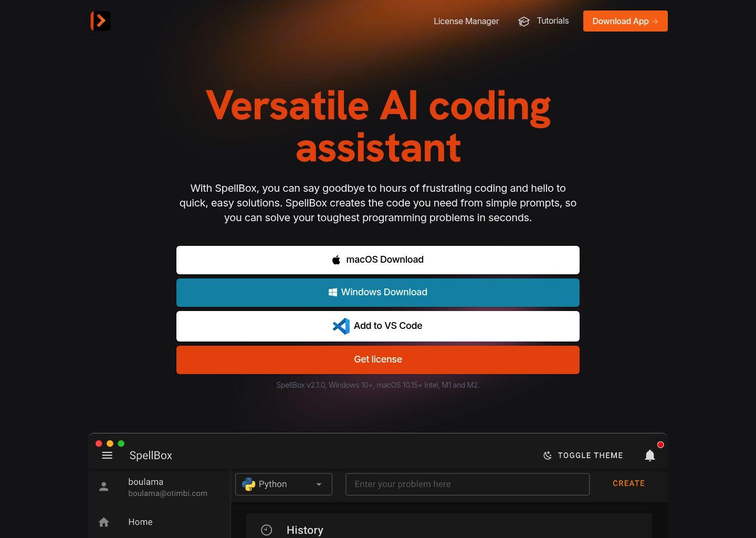756x538 pixels.
Task: Click the Windows Download button
Action: [377, 292]
